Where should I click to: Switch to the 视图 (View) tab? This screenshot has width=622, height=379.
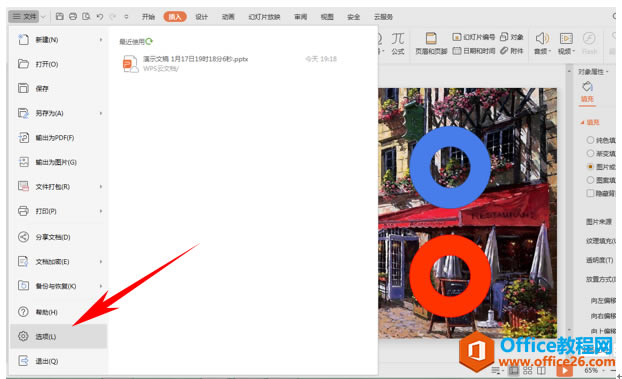click(x=327, y=17)
